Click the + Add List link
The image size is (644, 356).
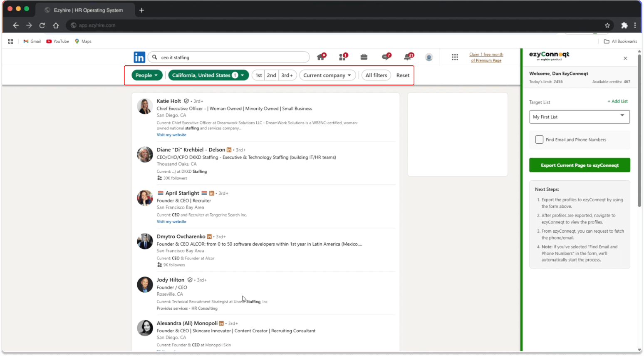617,101
